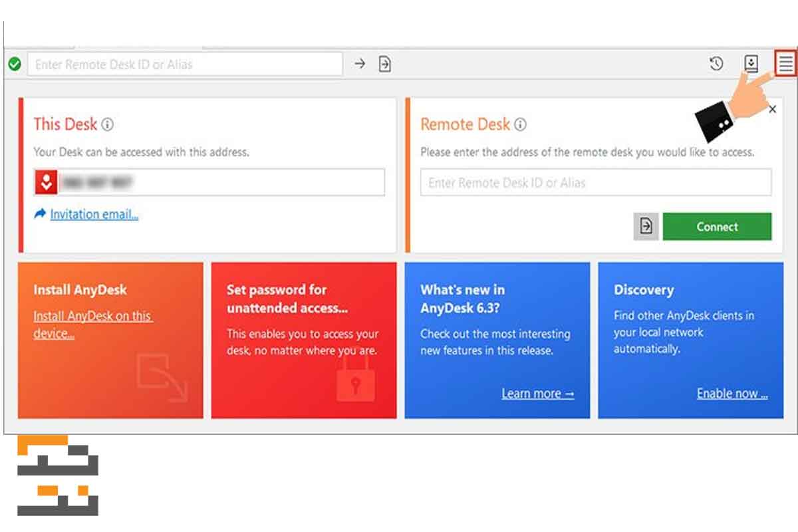
Task: Open the Invitation email link
Action: (94, 214)
